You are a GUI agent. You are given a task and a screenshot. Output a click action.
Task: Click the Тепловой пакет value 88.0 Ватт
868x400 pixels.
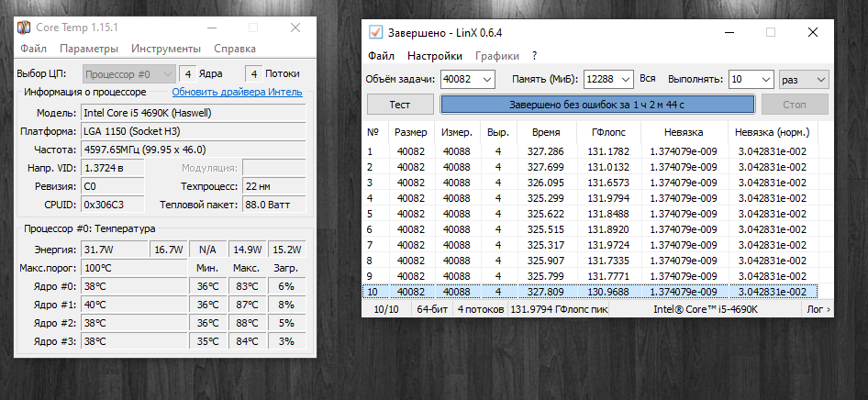tap(273, 205)
